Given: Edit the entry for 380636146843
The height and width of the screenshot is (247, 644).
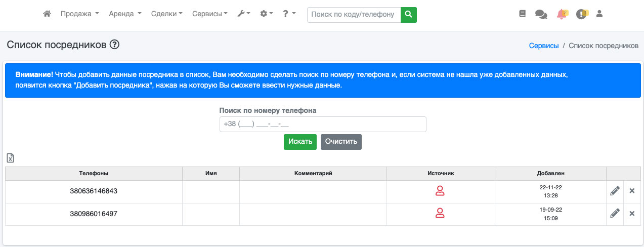Looking at the screenshot, I should pos(615,191).
